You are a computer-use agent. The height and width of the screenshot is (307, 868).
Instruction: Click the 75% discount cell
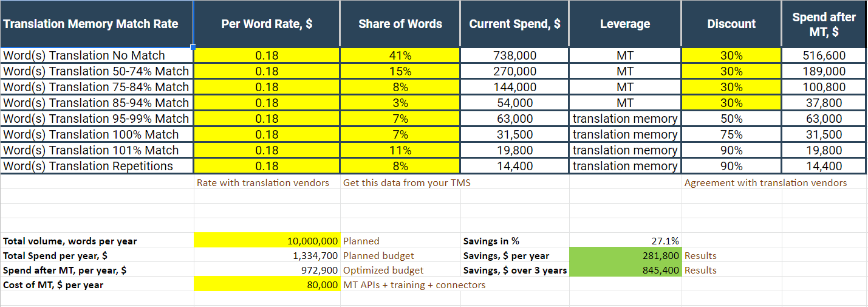[x=731, y=134]
